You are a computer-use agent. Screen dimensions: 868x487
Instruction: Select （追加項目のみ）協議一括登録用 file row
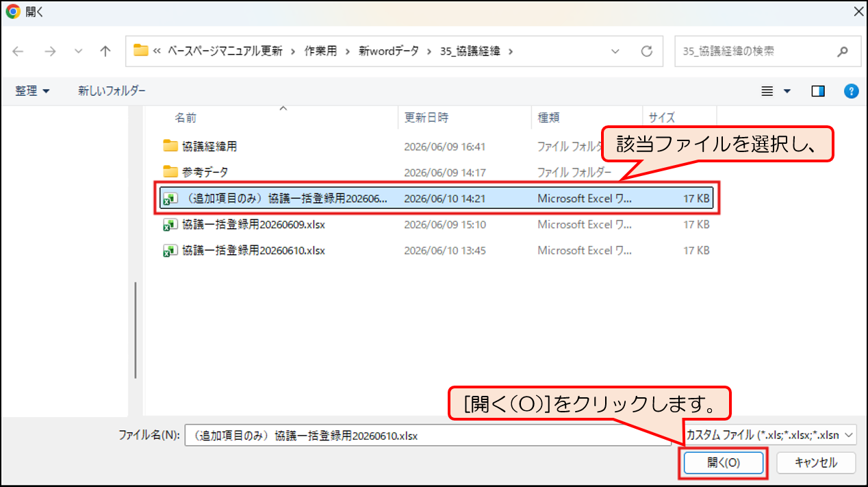[437, 198]
